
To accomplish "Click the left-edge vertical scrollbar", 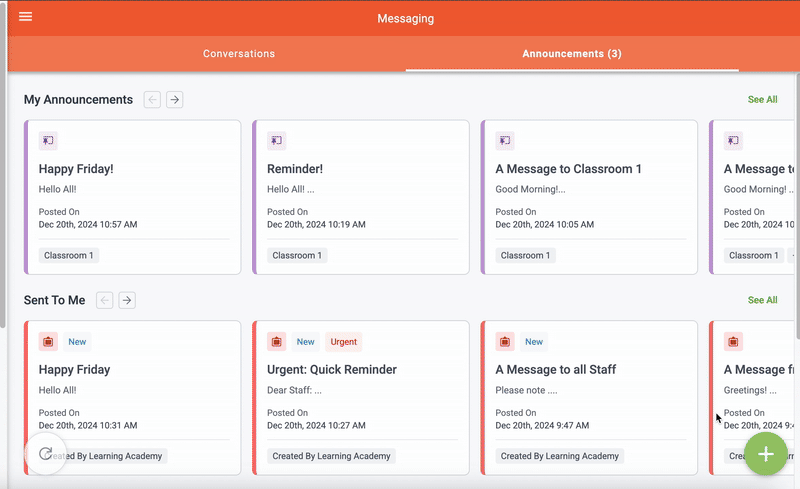I will point(3,165).
